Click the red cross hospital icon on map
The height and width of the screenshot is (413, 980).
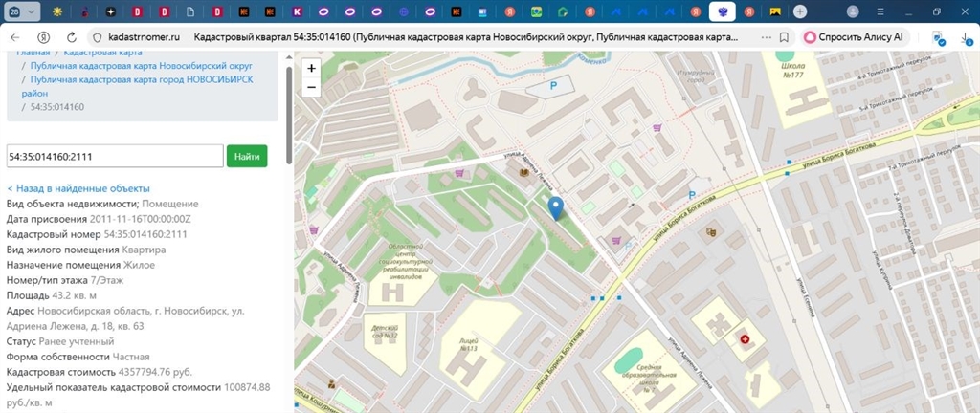744,338
